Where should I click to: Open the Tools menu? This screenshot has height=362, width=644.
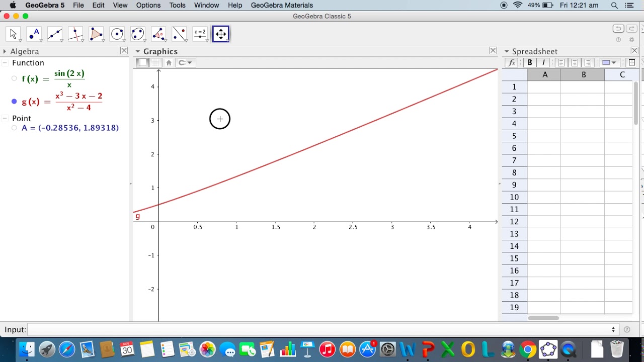click(x=177, y=5)
